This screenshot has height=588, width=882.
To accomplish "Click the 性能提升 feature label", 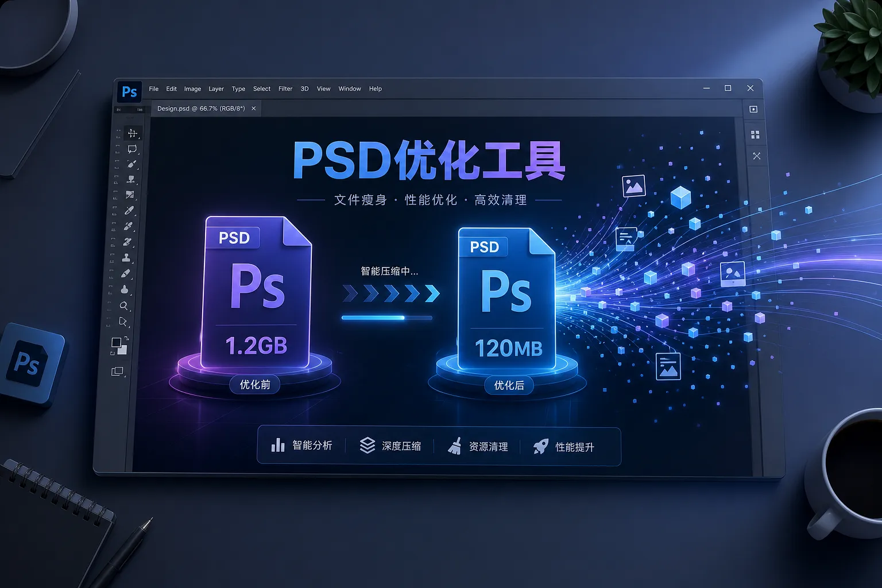I will click(x=575, y=447).
